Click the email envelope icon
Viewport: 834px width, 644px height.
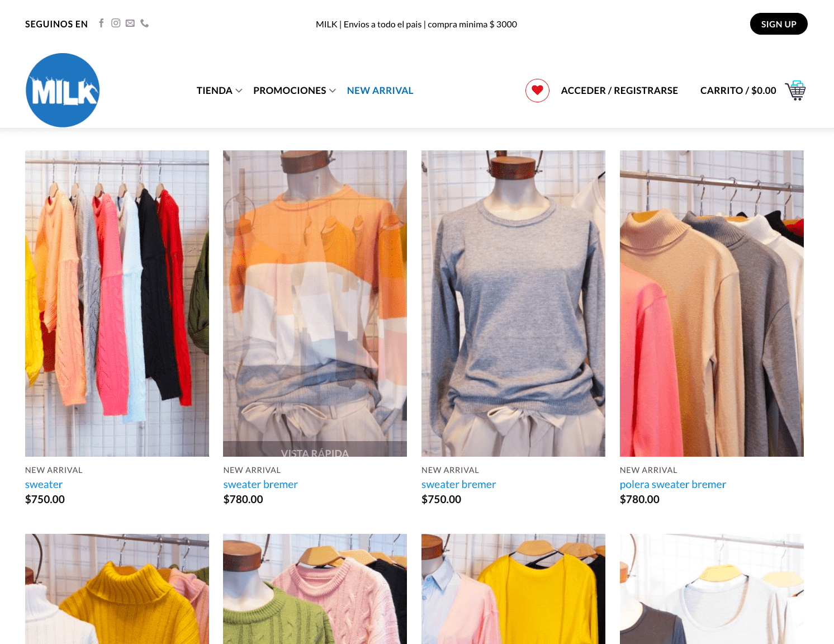(x=130, y=23)
